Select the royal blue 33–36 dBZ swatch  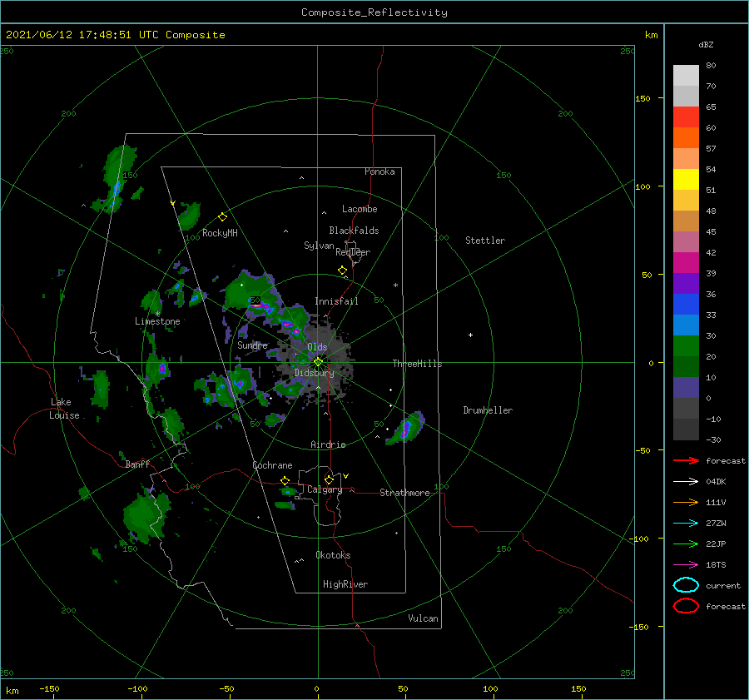pyautogui.click(x=686, y=305)
